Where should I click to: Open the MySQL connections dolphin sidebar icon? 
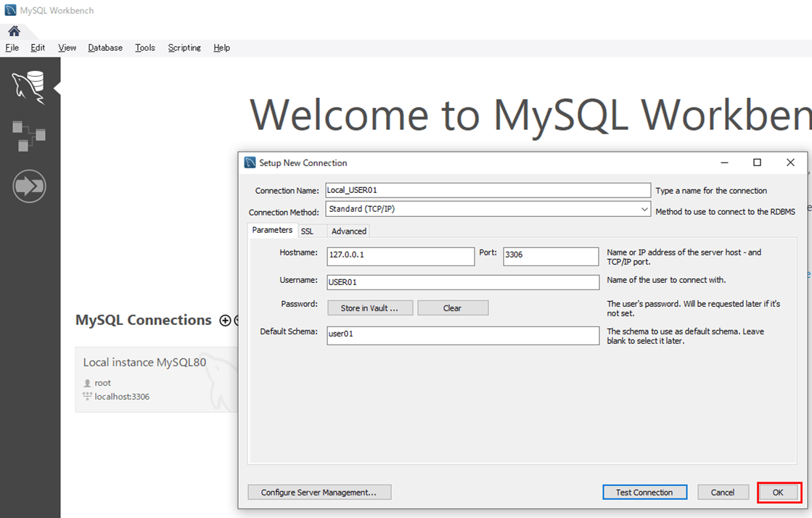click(x=29, y=87)
